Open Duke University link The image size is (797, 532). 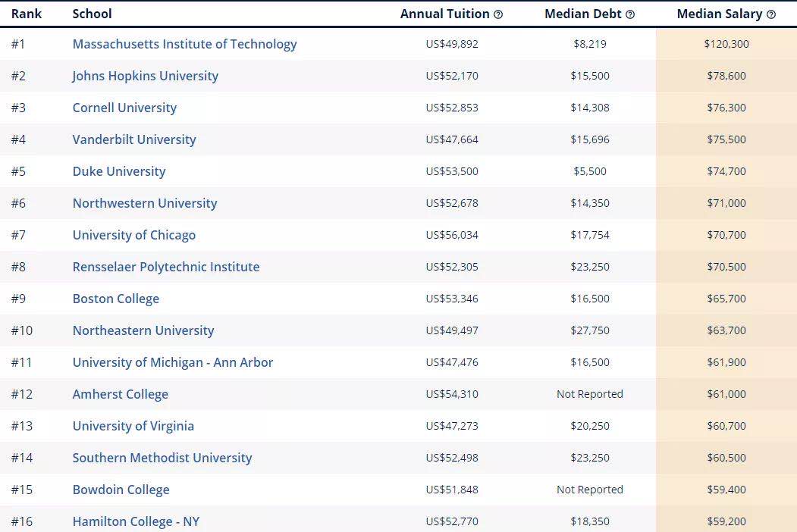tap(119, 171)
